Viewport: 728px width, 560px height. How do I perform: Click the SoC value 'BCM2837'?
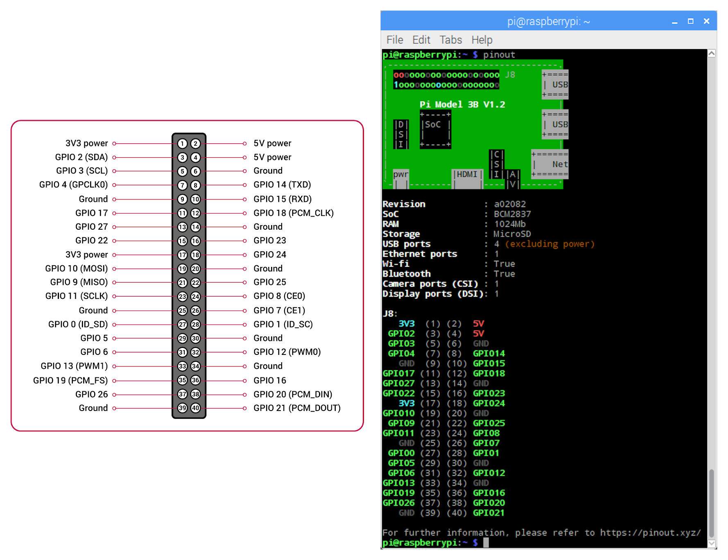512,214
